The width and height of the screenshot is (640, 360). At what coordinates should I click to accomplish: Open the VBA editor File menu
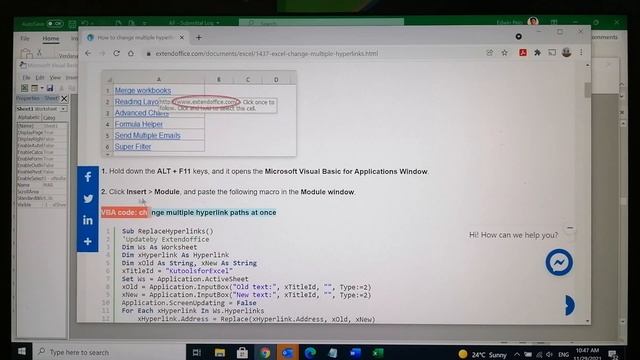coord(26,78)
